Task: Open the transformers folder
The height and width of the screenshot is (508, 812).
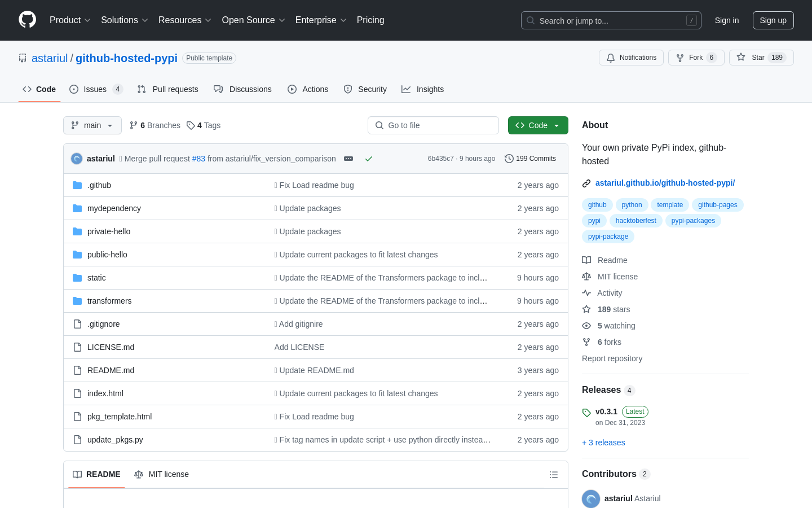Action: 109,301
